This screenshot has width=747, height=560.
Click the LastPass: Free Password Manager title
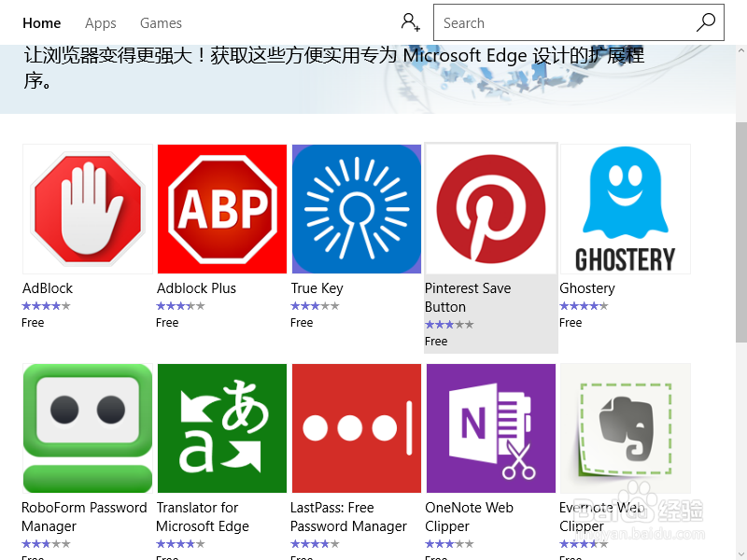click(348, 517)
